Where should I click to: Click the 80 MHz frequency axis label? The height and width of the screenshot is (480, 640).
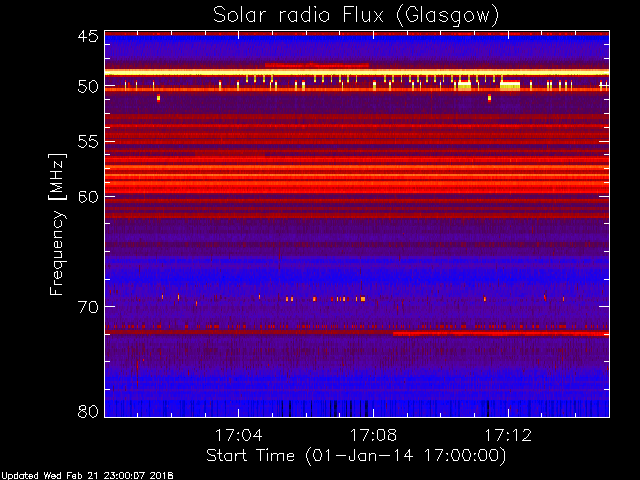pyautogui.click(x=88, y=411)
